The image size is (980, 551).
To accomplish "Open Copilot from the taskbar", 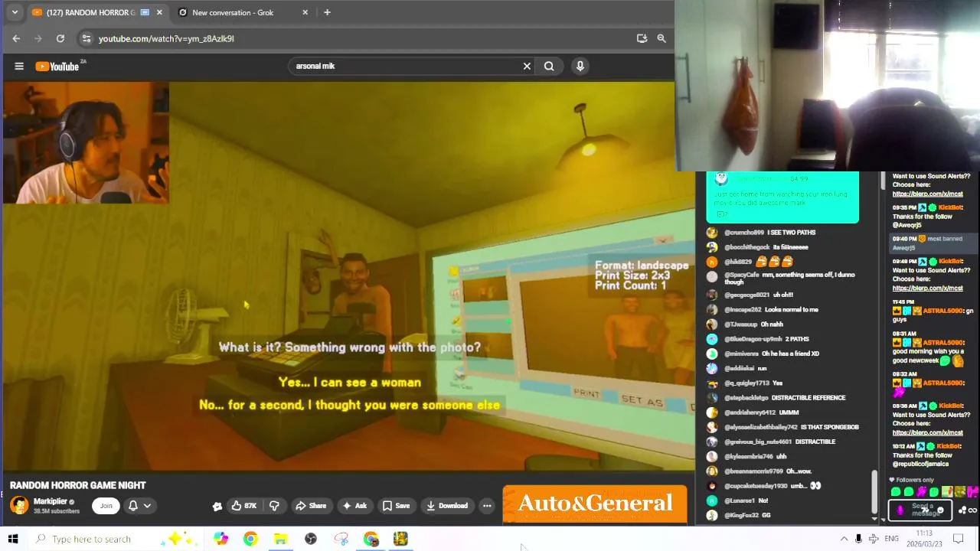I will 220,539.
